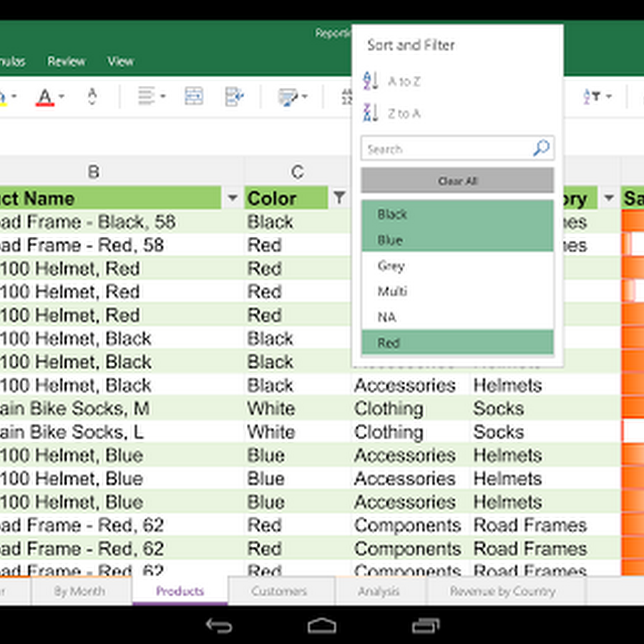
Task: Select cell 'Road Frame - Black, 58'
Action: [122, 222]
